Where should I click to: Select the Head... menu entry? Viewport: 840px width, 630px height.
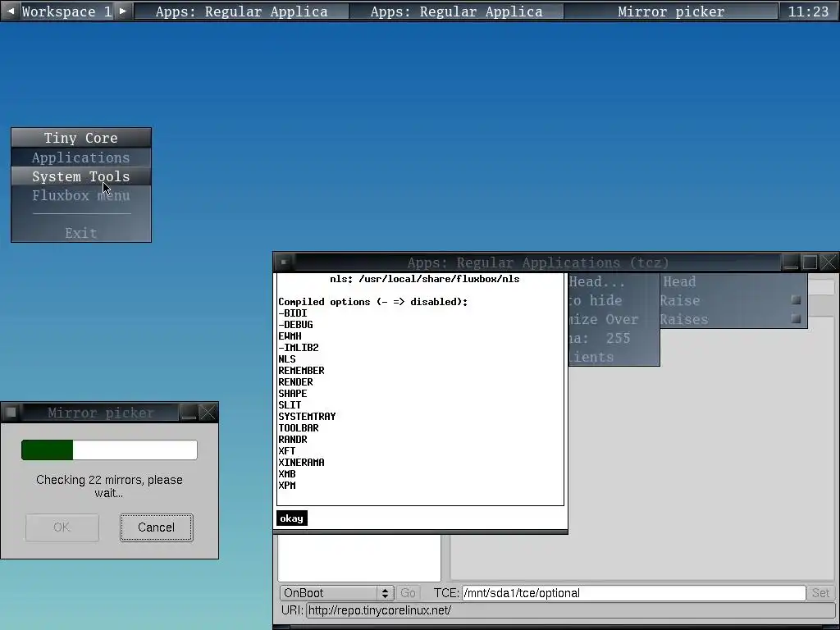pyautogui.click(x=614, y=282)
